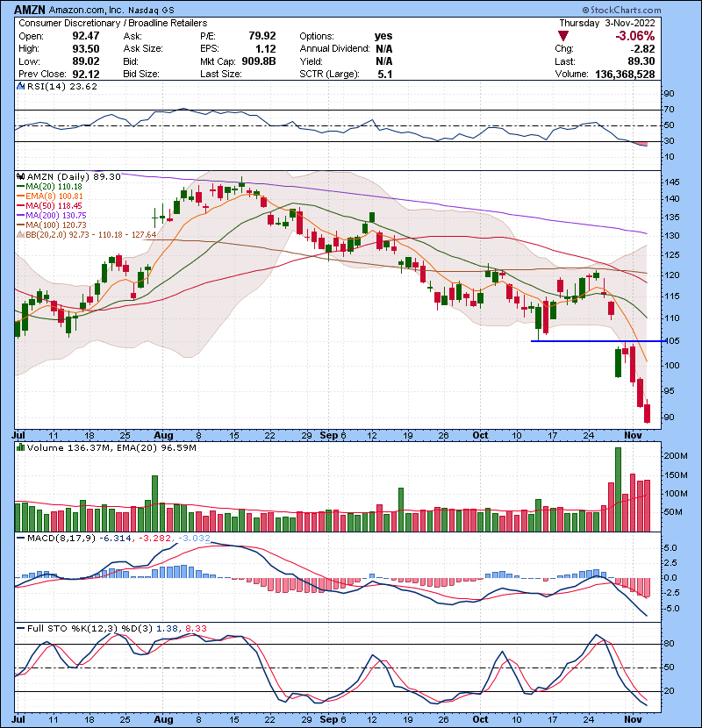Image resolution: width=702 pixels, height=728 pixels.
Task: Click the date Thursday 3-Nov-2022
Action: click(606, 23)
